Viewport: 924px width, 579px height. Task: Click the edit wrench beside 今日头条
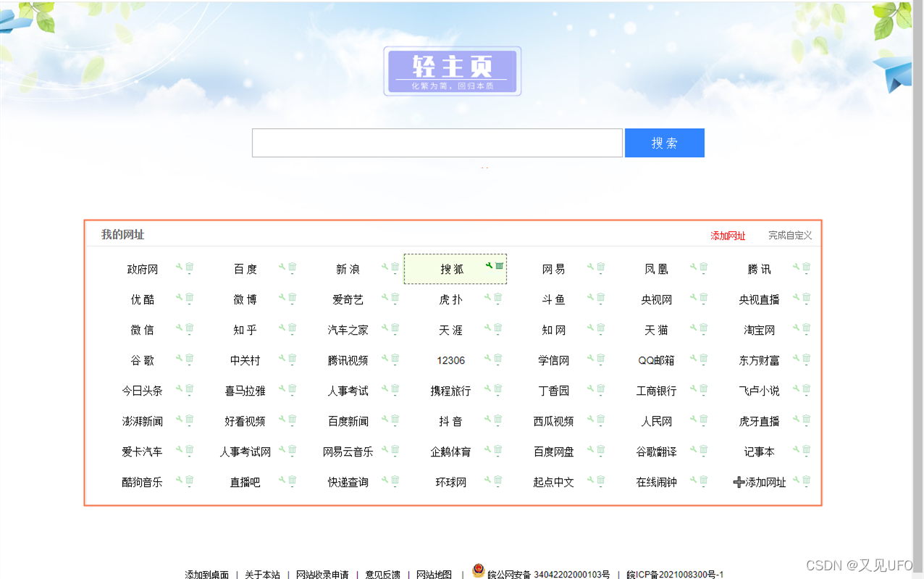[x=179, y=389]
